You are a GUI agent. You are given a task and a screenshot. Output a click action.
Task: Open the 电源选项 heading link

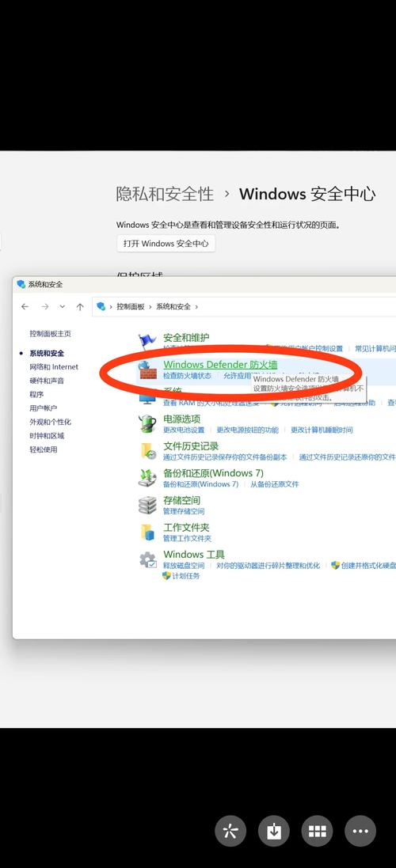pyautogui.click(x=181, y=419)
